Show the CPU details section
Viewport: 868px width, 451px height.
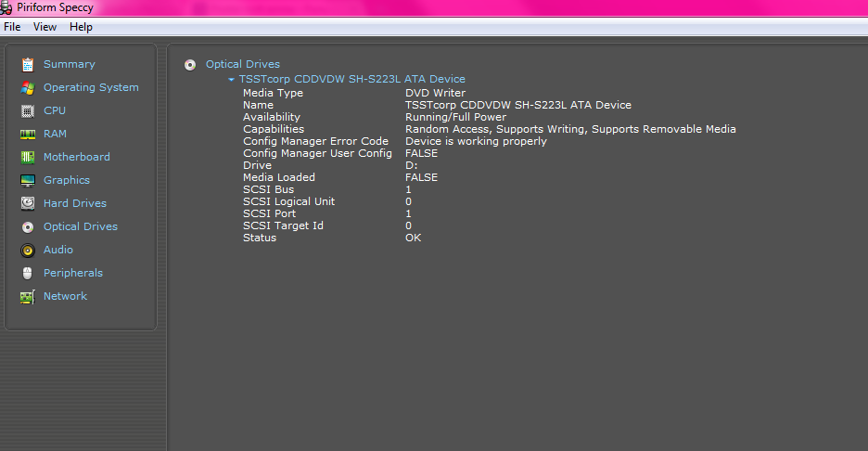(x=55, y=110)
